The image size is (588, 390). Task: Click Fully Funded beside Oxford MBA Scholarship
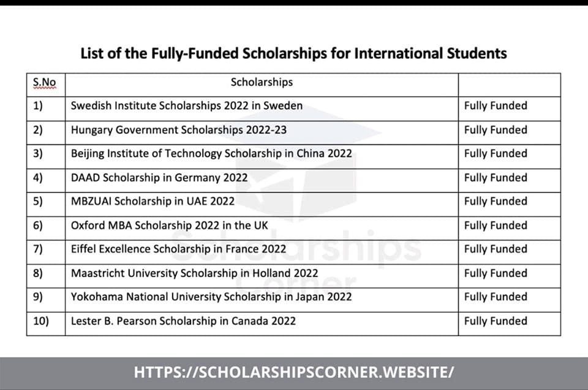pyautogui.click(x=496, y=225)
